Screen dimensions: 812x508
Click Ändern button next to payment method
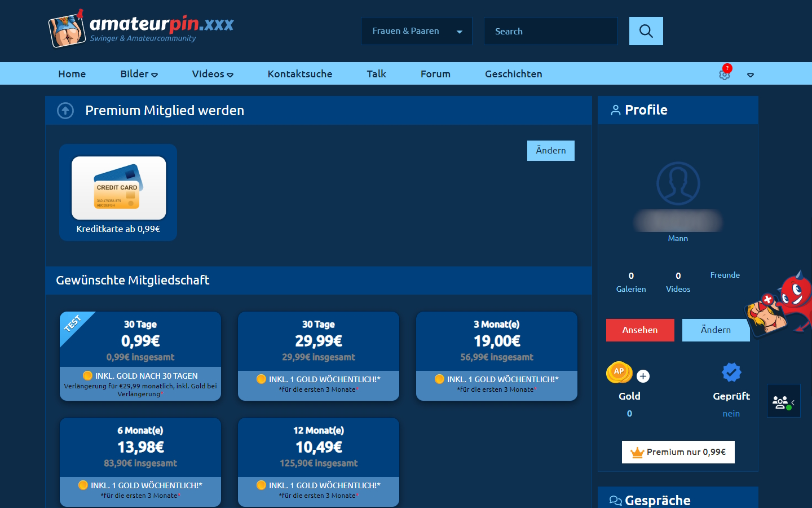(550, 151)
